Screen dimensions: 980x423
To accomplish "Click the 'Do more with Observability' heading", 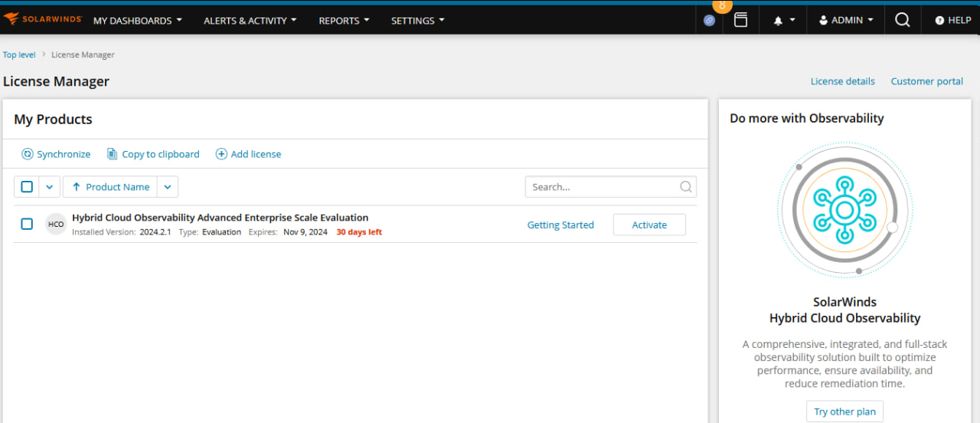I will click(807, 118).
